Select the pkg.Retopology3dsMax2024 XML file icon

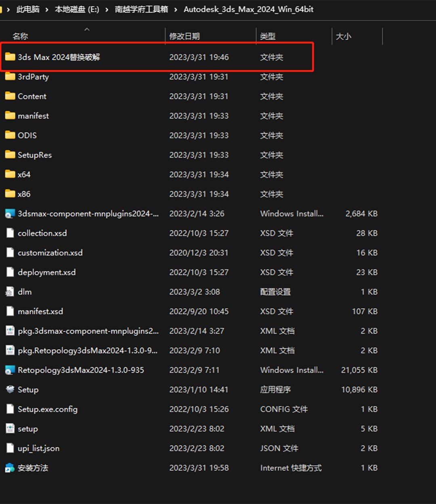tap(10, 351)
